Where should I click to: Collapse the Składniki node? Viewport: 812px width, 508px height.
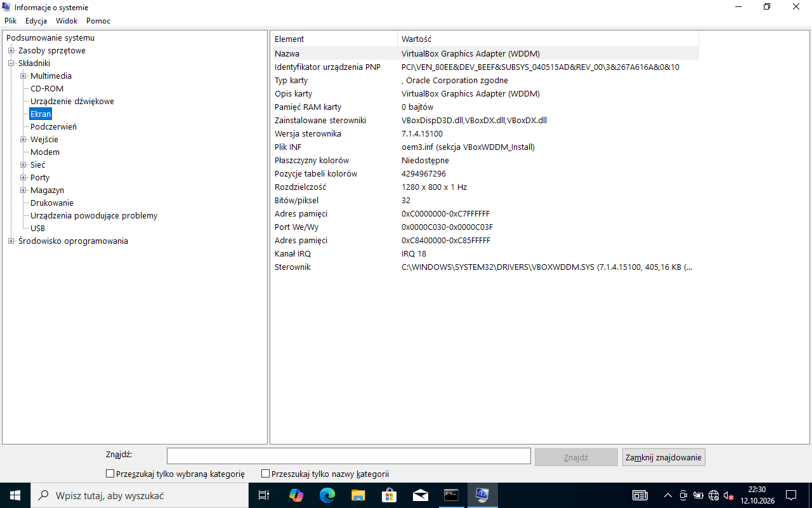tap(11, 63)
